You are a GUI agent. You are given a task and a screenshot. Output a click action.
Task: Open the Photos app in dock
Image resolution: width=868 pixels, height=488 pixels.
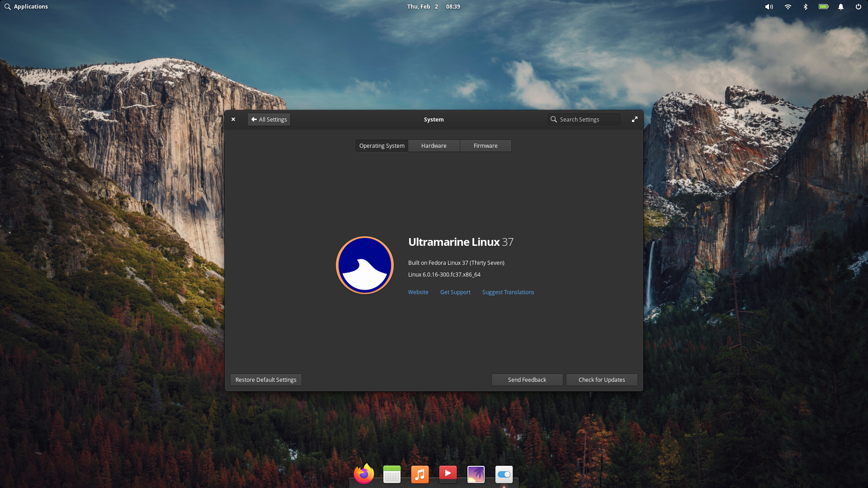[476, 474]
